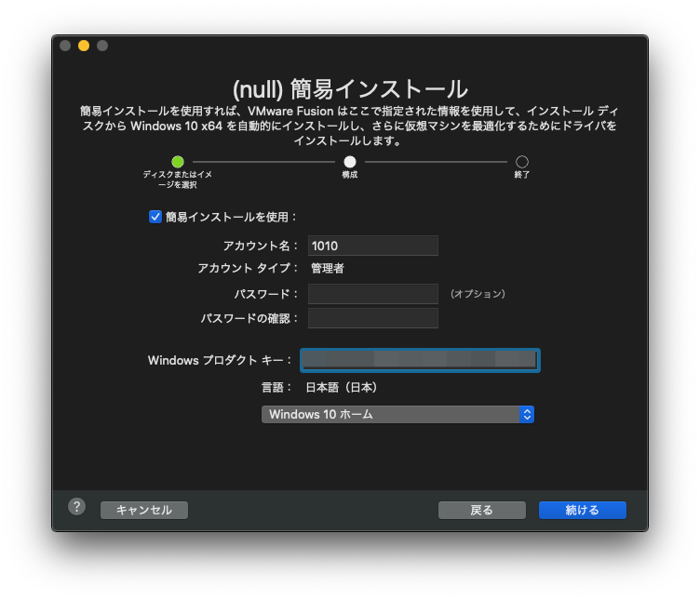Viewport: 700px width, 600px height.
Task: Click the 続ける button
Action: click(582, 510)
